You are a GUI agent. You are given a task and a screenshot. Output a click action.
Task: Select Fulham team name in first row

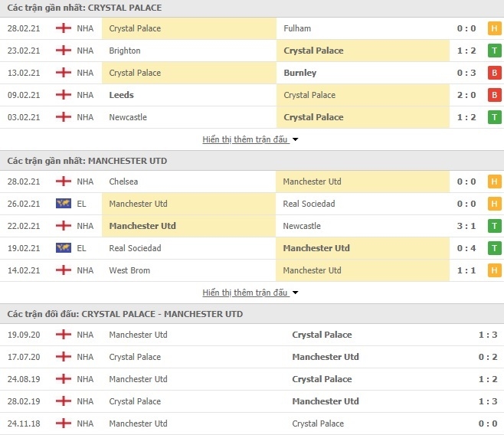click(x=297, y=28)
